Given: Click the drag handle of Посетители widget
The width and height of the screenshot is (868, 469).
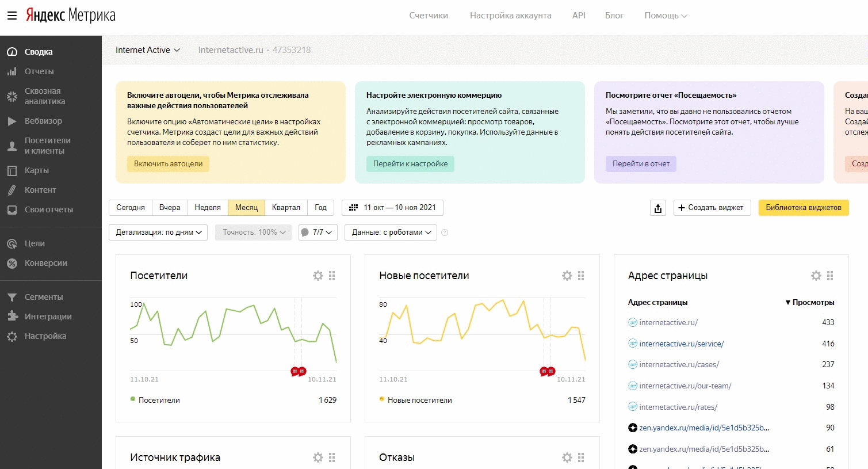Looking at the screenshot, I should click(332, 276).
